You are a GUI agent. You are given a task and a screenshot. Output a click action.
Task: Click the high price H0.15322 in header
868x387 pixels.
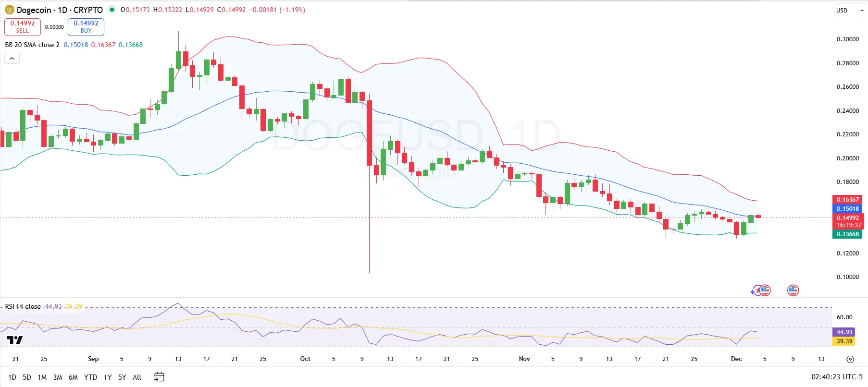click(168, 10)
